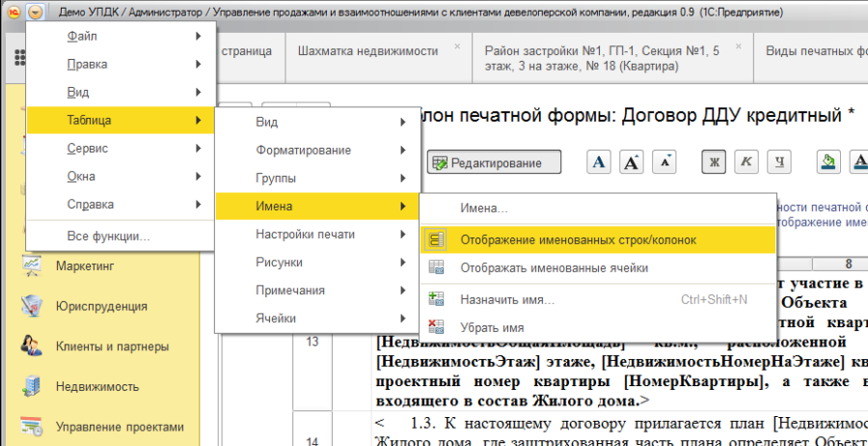Open background fill color picker
This screenshot has width=868, height=446.
click(x=827, y=162)
